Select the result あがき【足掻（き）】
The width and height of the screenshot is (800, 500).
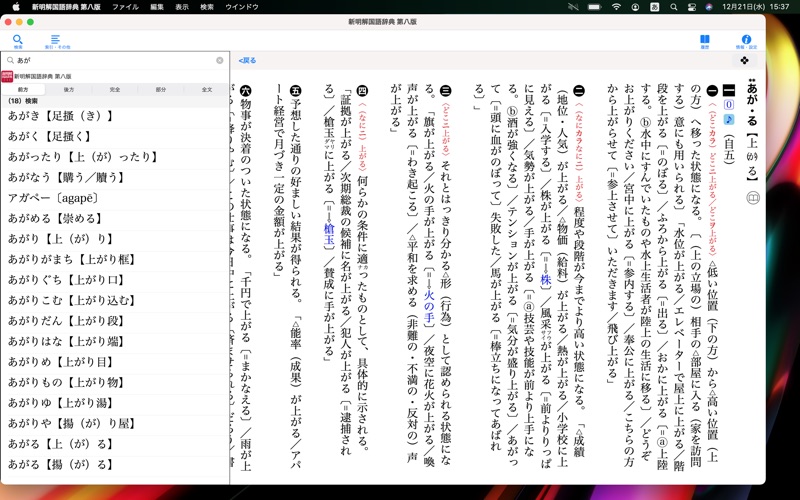pyautogui.click(x=115, y=116)
